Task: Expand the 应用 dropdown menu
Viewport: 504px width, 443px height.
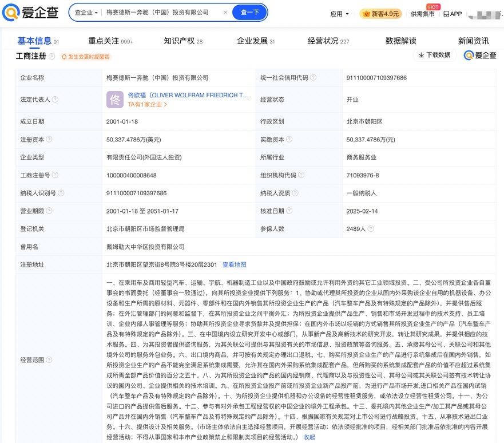Action: tap(340, 14)
